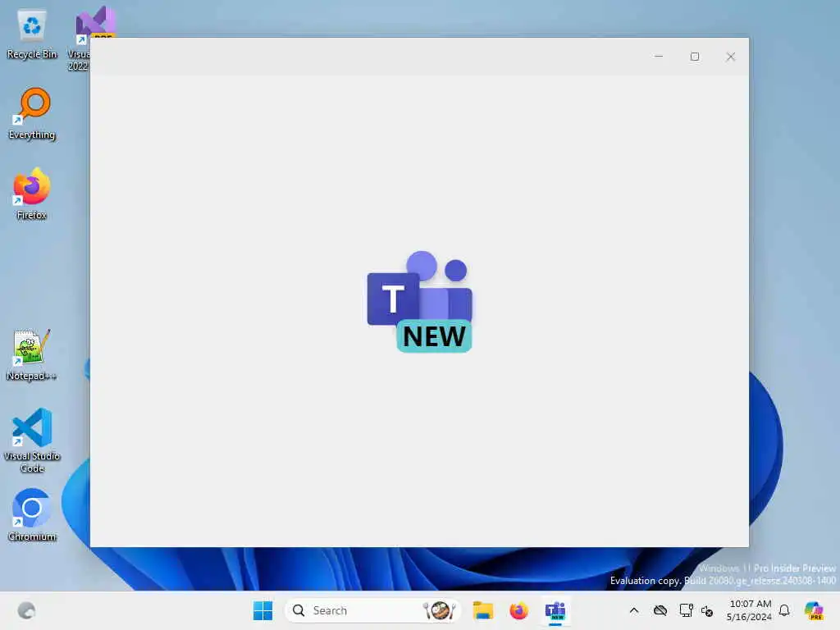Select the Notepad++ desktop shortcut

point(32,354)
